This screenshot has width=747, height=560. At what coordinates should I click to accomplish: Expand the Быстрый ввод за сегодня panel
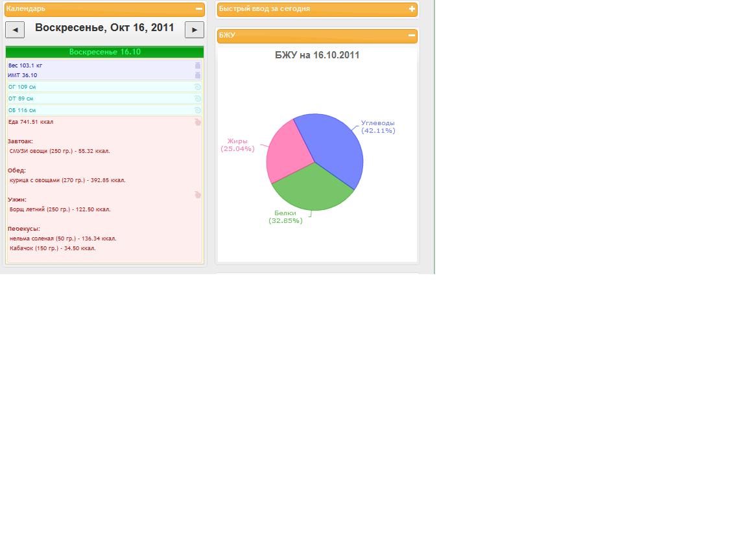coord(412,8)
